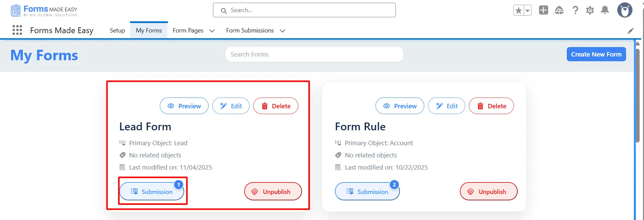The width and height of the screenshot is (644, 220).
Task: Open the Setup gear menu
Action: point(590,10)
